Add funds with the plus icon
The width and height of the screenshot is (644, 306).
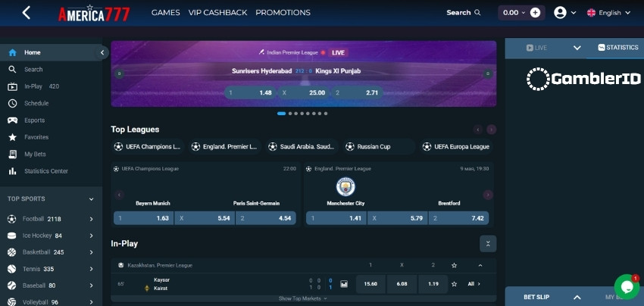535,13
